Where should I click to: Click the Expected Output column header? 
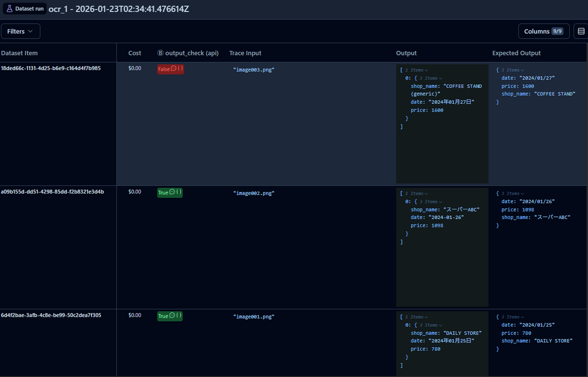(516, 53)
